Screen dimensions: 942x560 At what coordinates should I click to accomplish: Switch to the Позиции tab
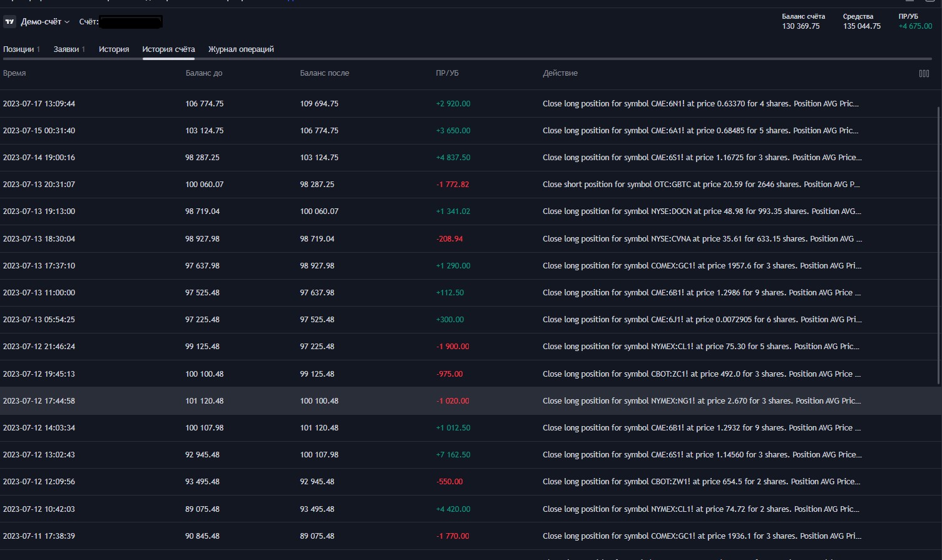click(x=21, y=49)
